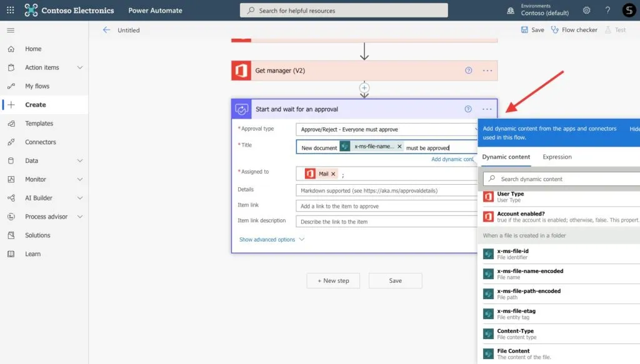Screen dimensions: 640x364
Task: Click the Solutions icon in sidebar
Action: coord(11,235)
